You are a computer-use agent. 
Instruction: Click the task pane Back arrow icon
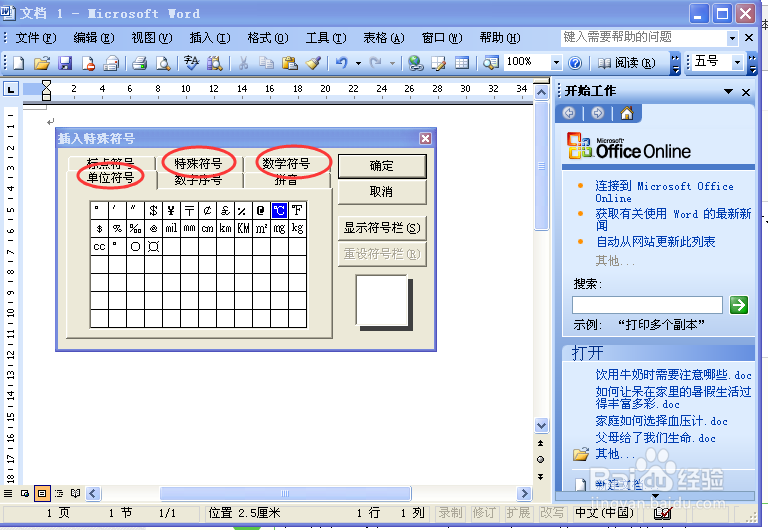pyautogui.click(x=569, y=114)
